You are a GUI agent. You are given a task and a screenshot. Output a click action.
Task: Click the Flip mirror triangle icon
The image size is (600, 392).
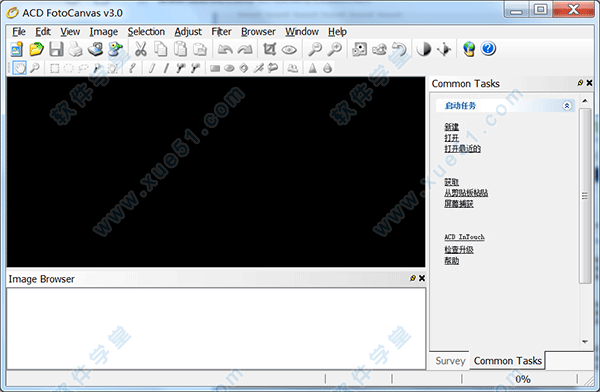pyautogui.click(x=444, y=49)
